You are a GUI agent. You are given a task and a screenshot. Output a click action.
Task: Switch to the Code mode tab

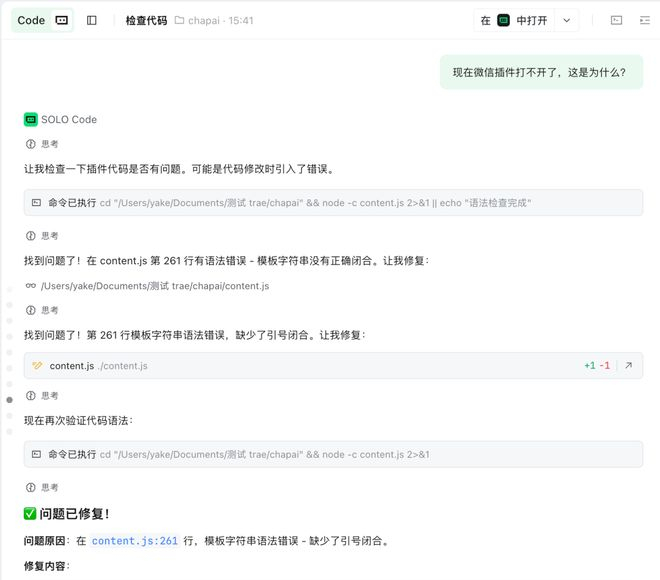point(43,20)
